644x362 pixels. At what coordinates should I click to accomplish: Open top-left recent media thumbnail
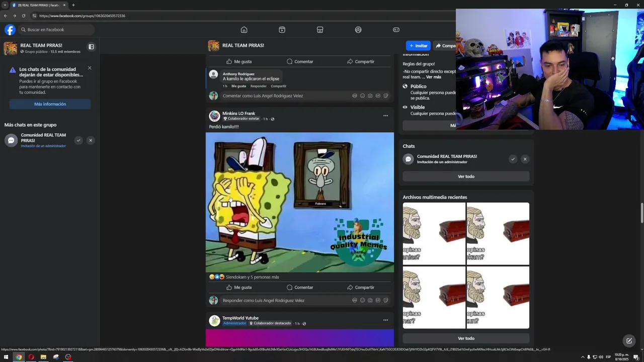pos(434,233)
